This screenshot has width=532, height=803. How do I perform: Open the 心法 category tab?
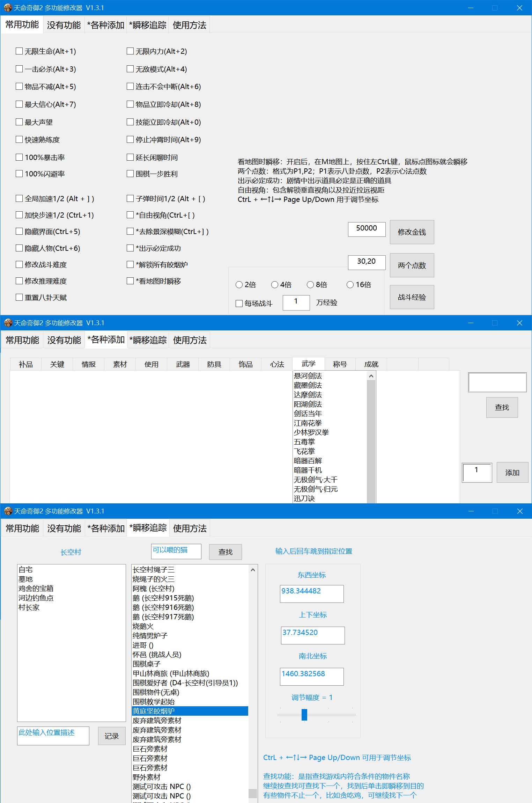coord(277,364)
